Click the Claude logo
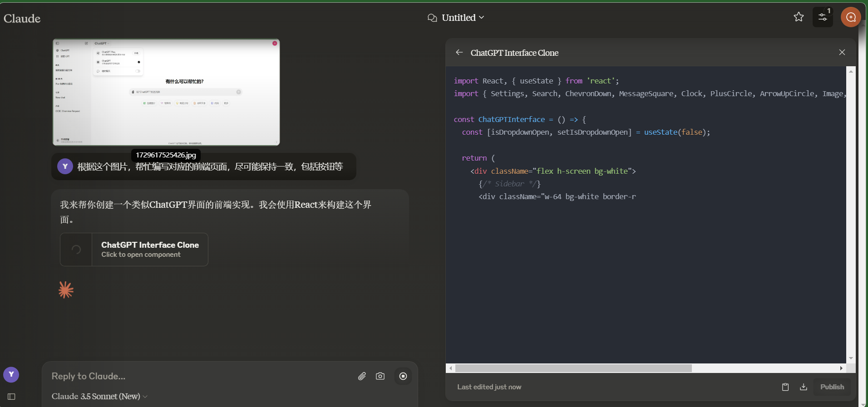868x407 pixels. click(22, 18)
